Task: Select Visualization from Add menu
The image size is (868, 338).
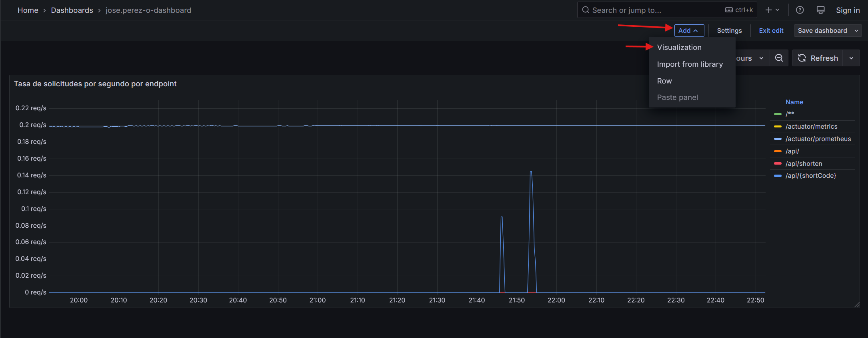Action: click(x=679, y=48)
